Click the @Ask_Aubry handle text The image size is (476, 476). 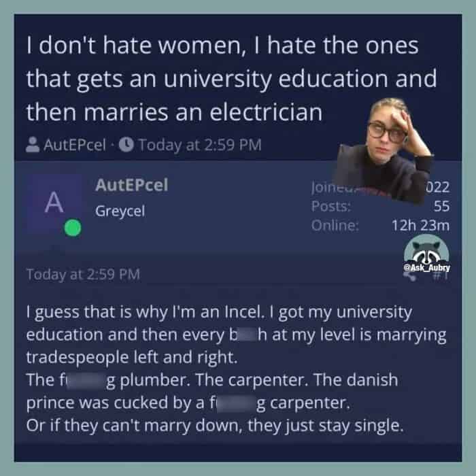click(x=426, y=268)
